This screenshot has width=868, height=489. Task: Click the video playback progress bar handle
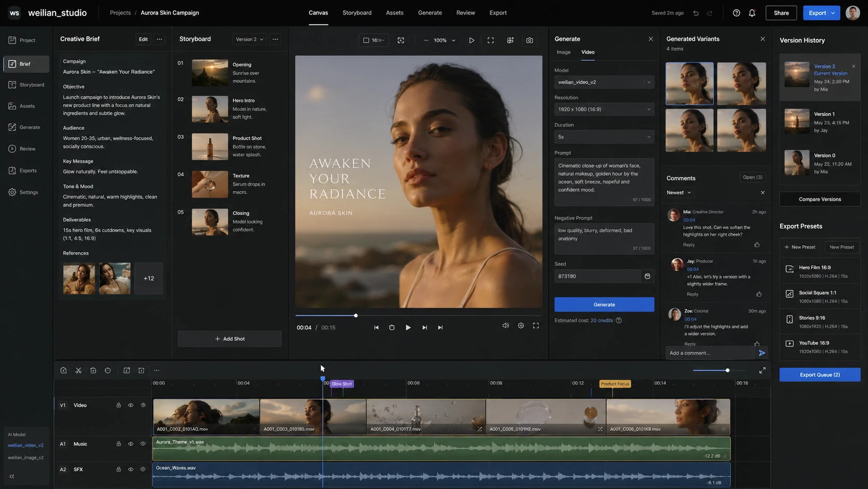click(356, 315)
